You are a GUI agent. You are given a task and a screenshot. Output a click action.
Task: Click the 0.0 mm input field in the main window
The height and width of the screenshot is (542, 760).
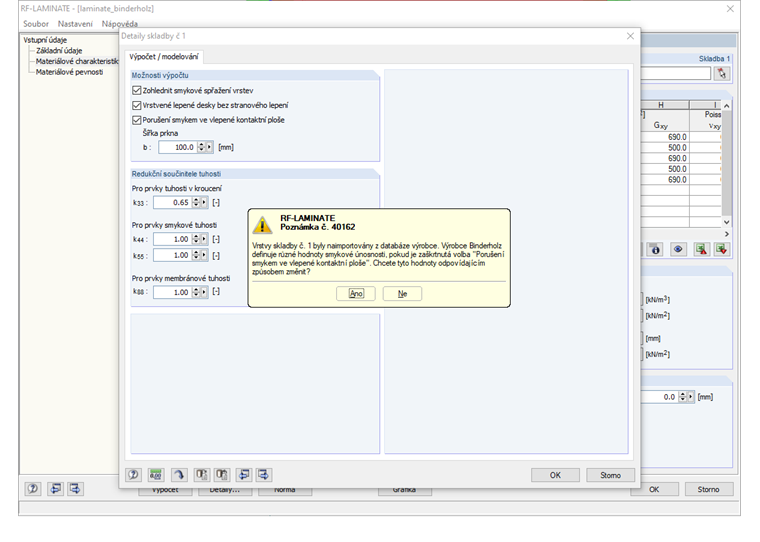(x=659, y=397)
